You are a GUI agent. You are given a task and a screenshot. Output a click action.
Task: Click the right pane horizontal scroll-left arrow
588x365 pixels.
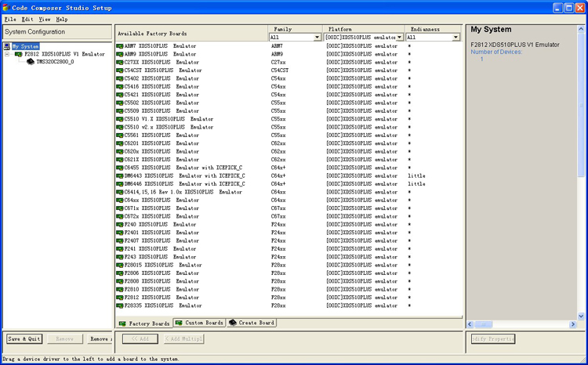[x=470, y=324]
